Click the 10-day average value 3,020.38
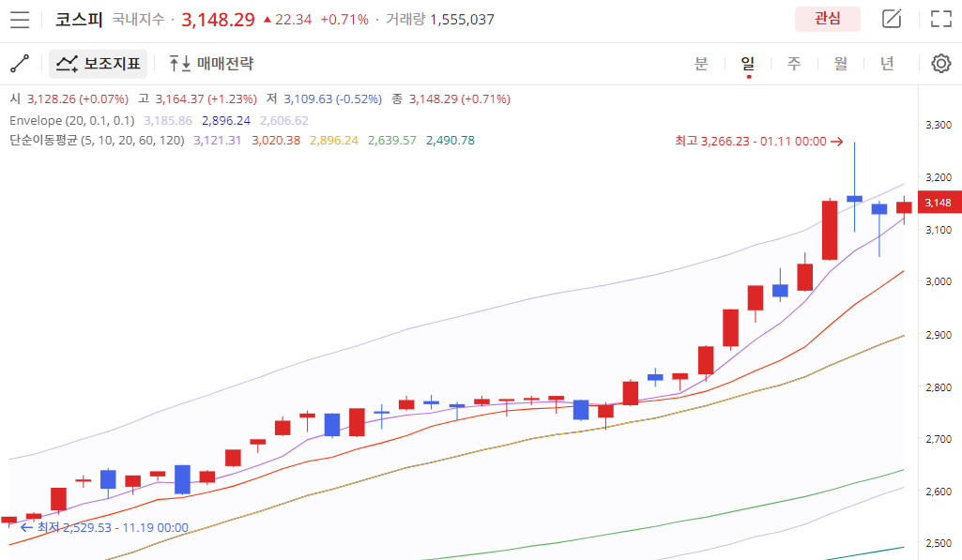The image size is (962, 560). 276,141
